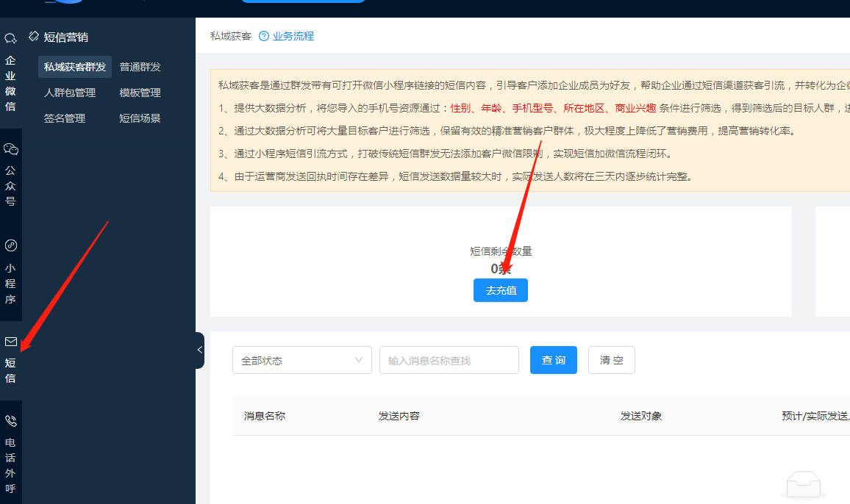This screenshot has height=504, width=850.
Task: Click the 小程序 mini program icon
Action: (11, 245)
